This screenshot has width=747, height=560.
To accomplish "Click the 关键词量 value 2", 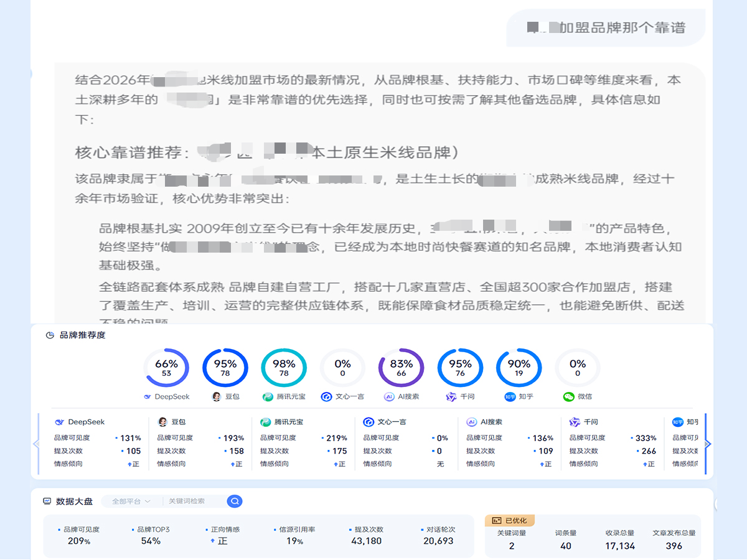I will click(x=512, y=546).
